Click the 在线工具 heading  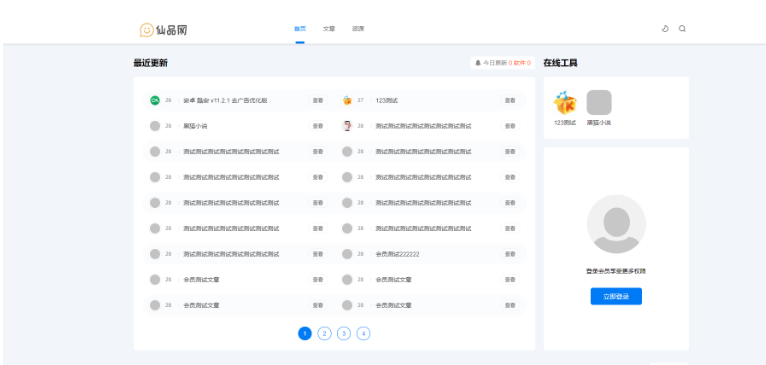coord(560,63)
